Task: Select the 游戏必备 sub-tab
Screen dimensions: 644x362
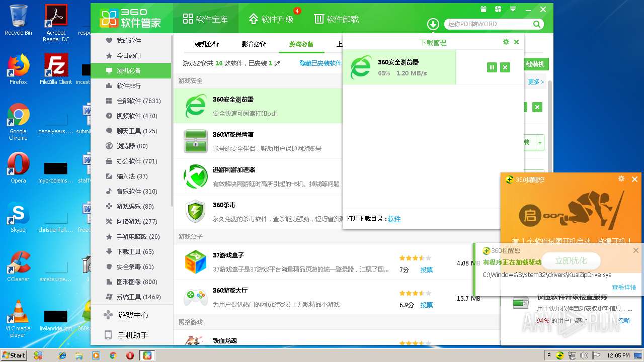Action: (301, 44)
